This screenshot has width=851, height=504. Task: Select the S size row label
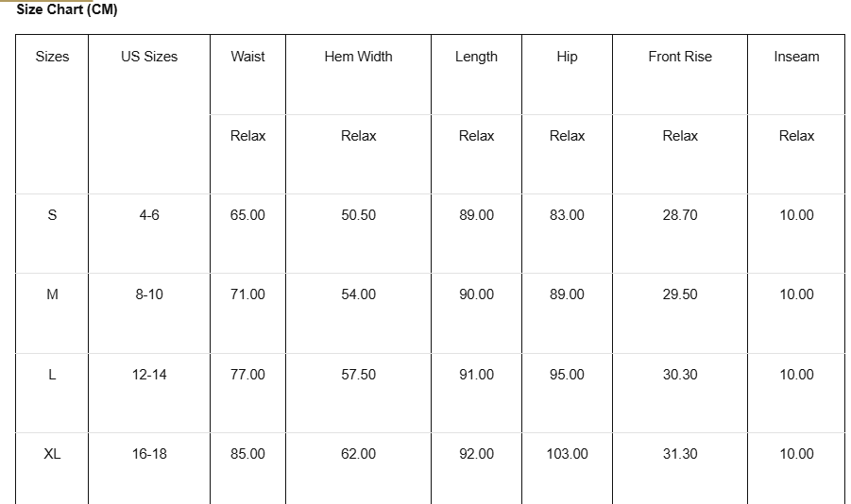pos(52,215)
